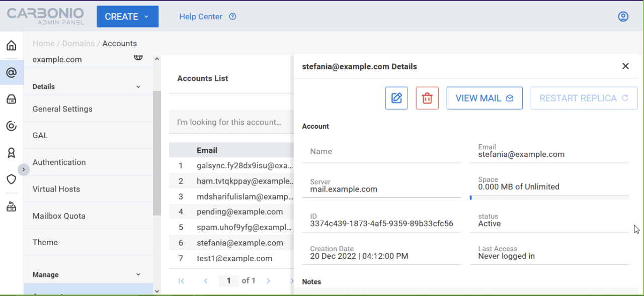Open the Privacy shield icon in the sidebar
Image resolution: width=644 pixels, height=296 pixels.
click(x=11, y=179)
